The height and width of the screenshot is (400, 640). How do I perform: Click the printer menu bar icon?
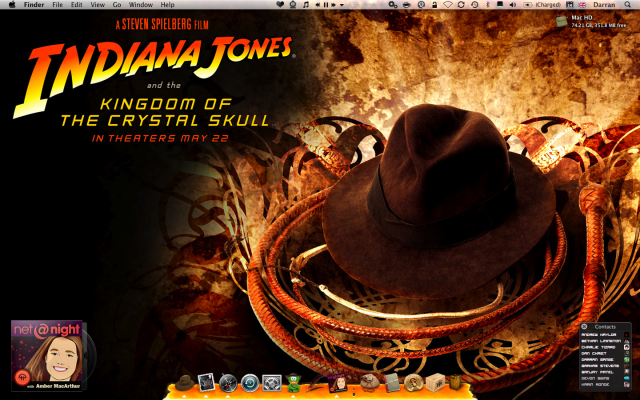point(407,5)
